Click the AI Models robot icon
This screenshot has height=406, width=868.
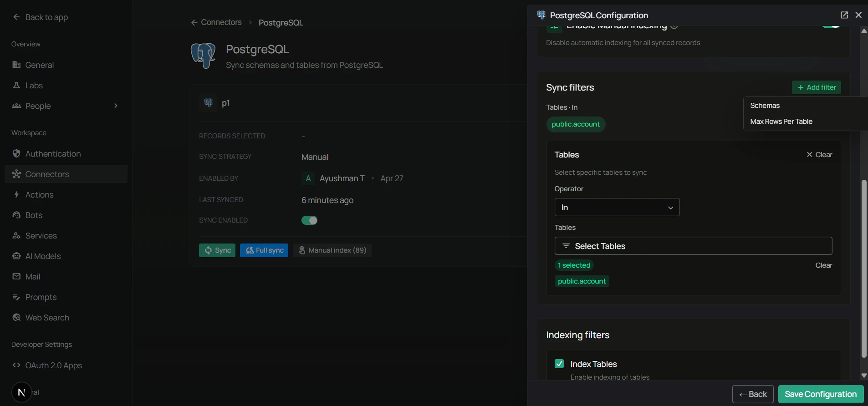click(x=16, y=256)
